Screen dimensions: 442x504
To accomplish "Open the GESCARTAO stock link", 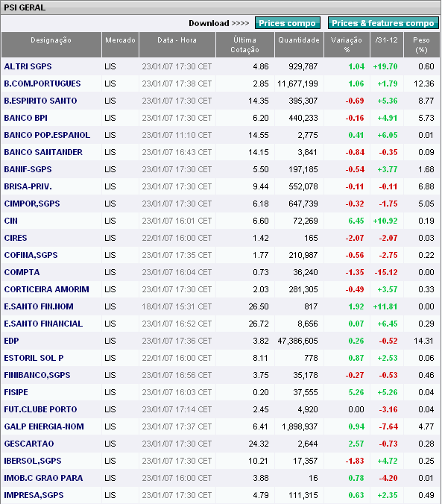I will (x=29, y=444).
